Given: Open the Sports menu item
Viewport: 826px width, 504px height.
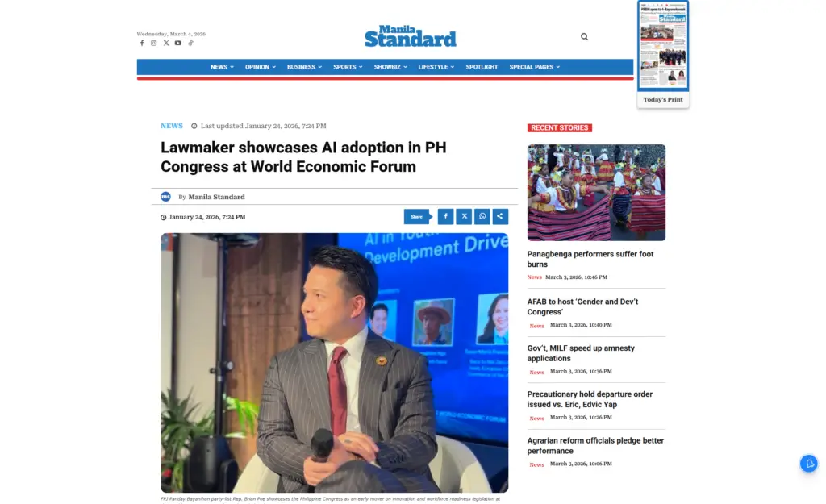Looking at the screenshot, I should (x=348, y=67).
